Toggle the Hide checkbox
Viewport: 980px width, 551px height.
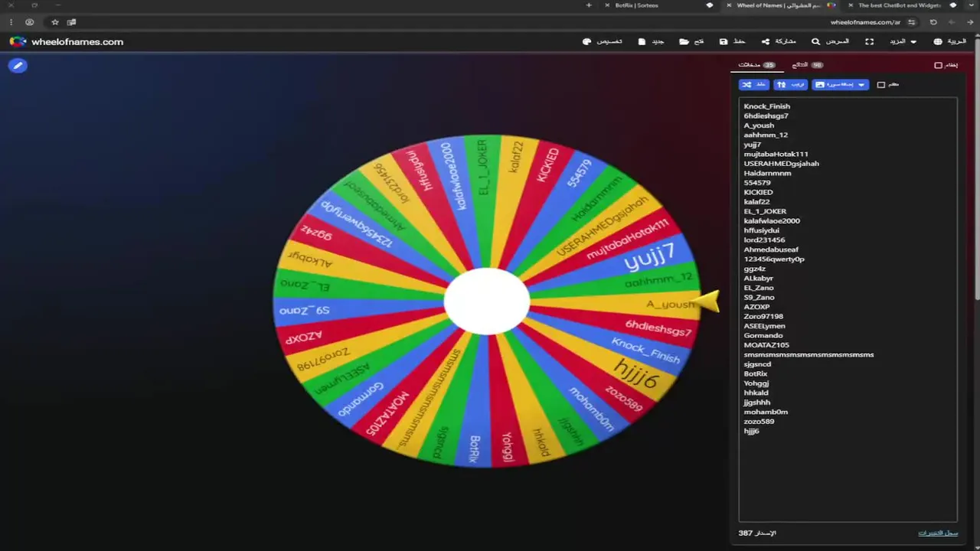point(939,65)
